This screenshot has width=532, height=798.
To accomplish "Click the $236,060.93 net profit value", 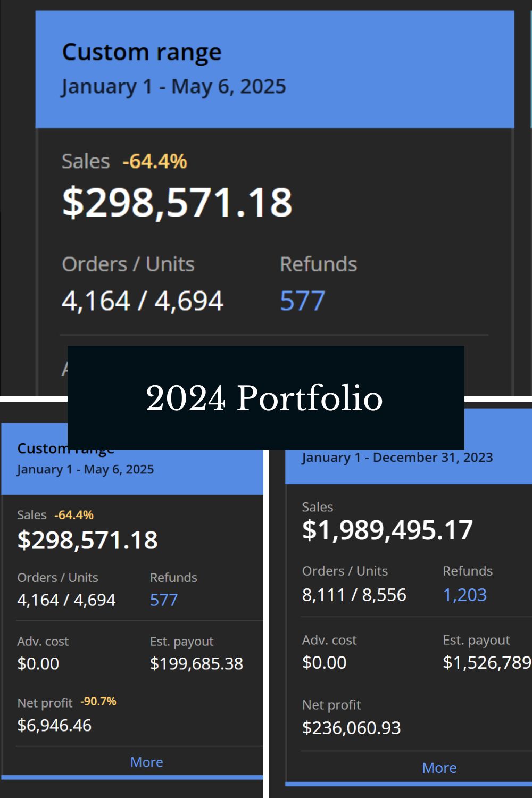I will coord(351,727).
